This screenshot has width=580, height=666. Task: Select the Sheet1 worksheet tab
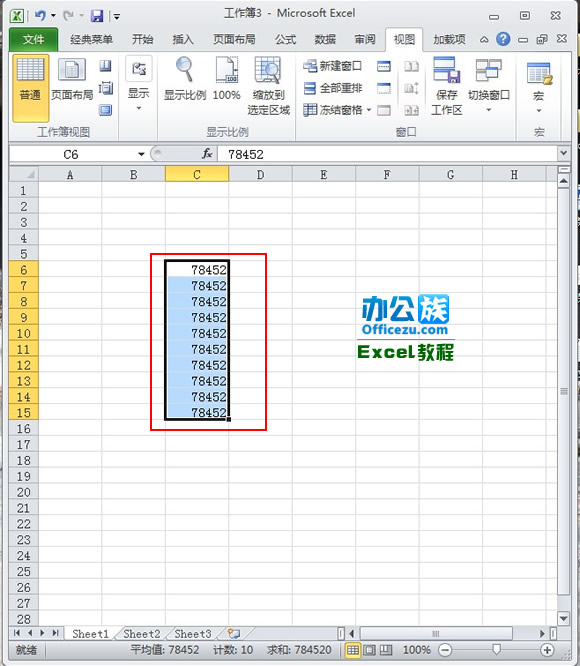[90, 634]
